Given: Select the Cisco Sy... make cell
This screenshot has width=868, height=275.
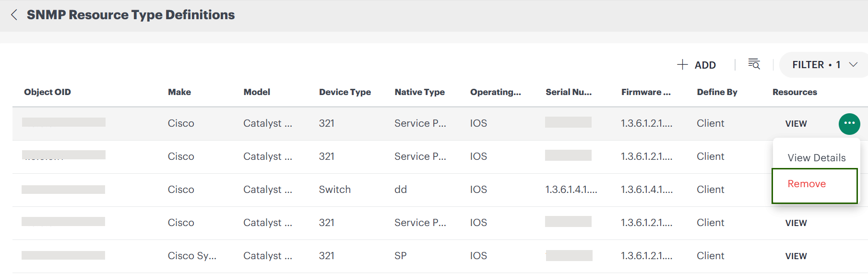Looking at the screenshot, I should [x=192, y=256].
